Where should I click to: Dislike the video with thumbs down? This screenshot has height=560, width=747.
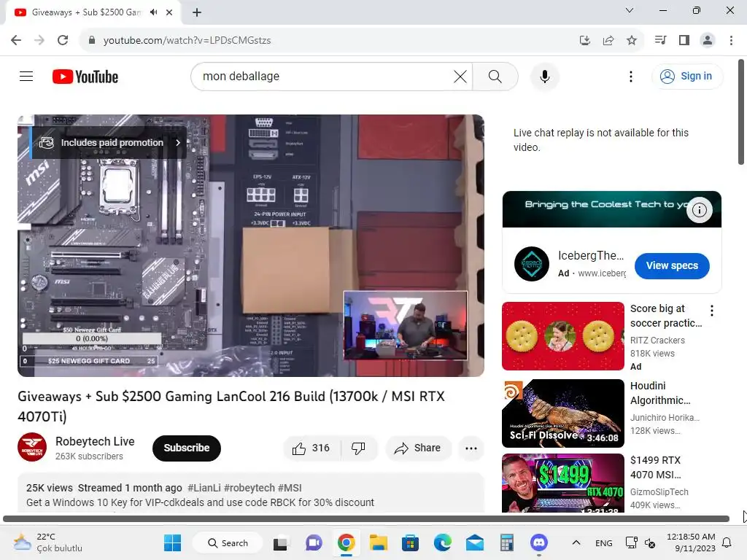pyautogui.click(x=358, y=448)
